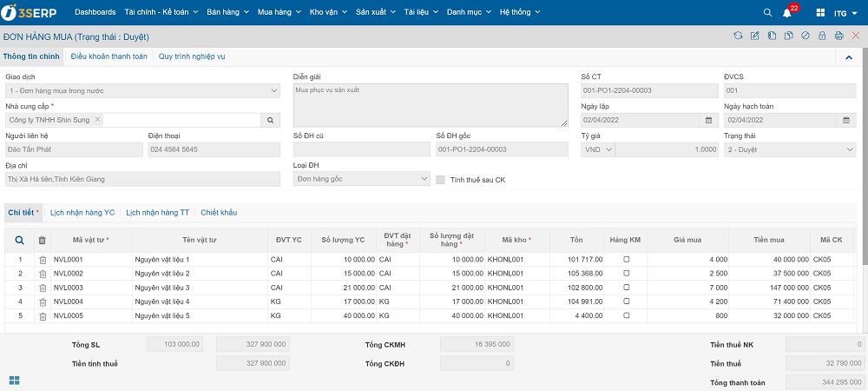868x391 pixels.
Task: Delete row NVL0003 using its trash icon
Action: [x=43, y=288]
